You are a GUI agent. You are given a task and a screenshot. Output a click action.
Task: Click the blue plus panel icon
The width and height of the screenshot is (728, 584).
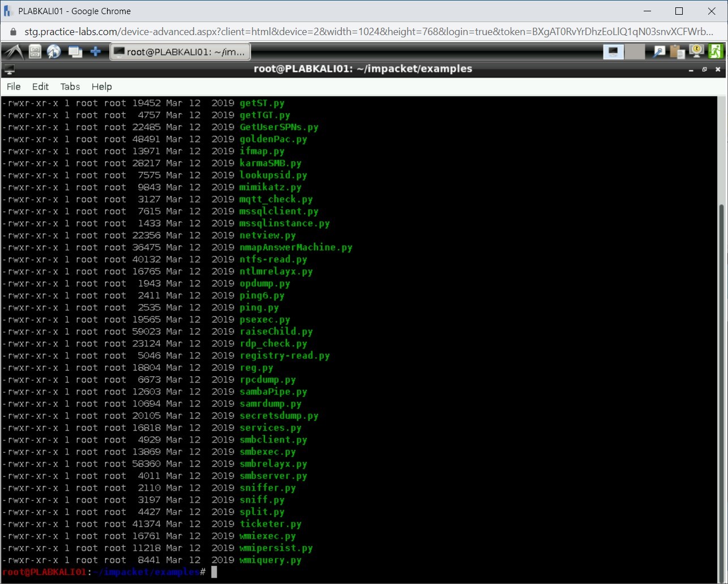96,52
